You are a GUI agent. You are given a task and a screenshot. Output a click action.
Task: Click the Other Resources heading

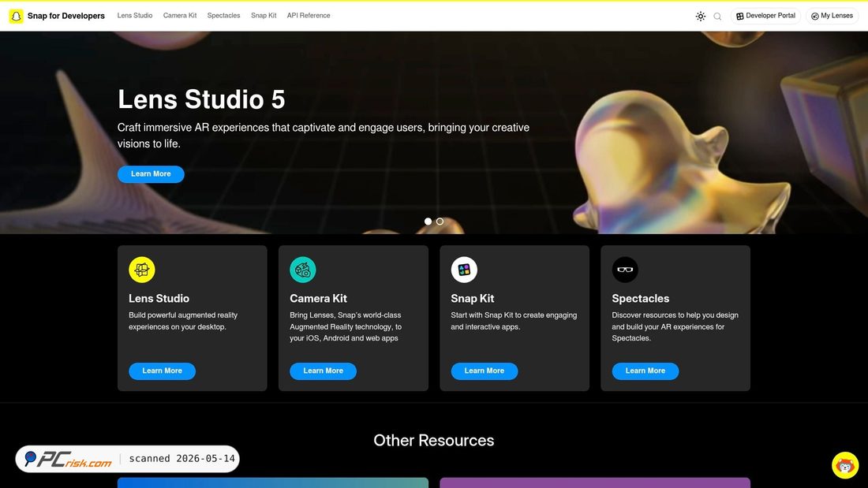[x=434, y=441]
